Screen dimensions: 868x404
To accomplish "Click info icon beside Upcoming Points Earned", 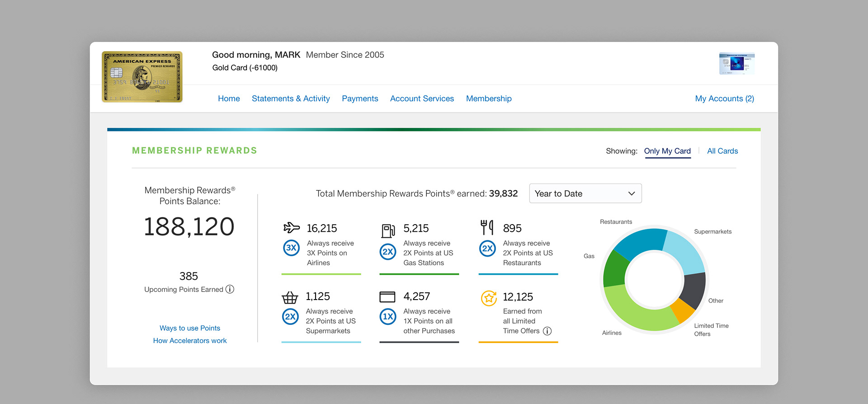I will pos(230,289).
